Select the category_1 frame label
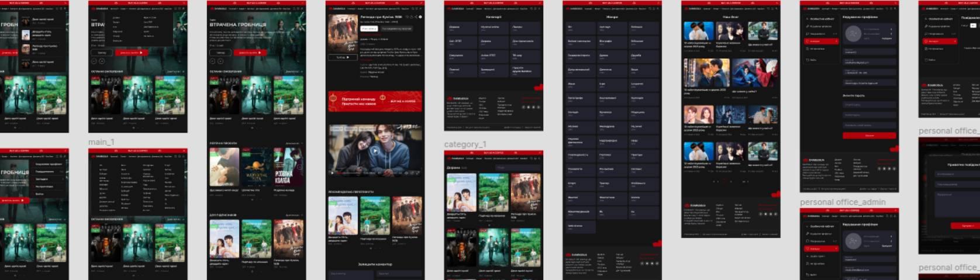 pos(465,144)
